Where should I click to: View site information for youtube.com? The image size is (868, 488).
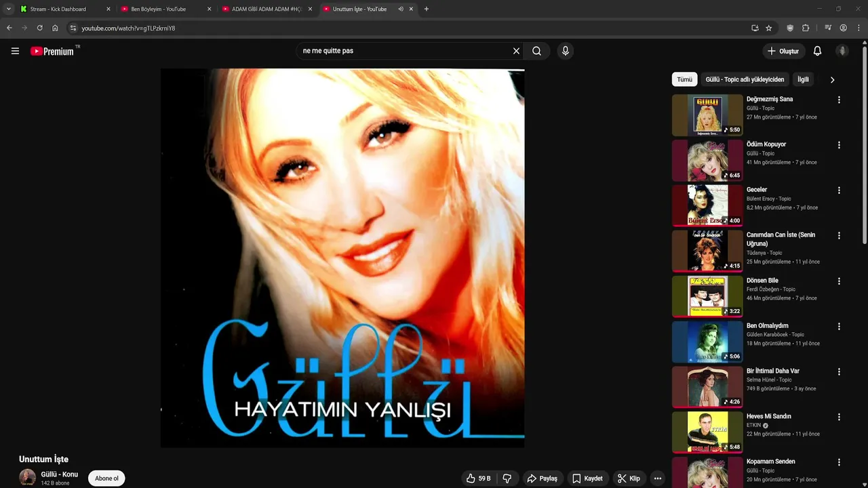(x=73, y=28)
